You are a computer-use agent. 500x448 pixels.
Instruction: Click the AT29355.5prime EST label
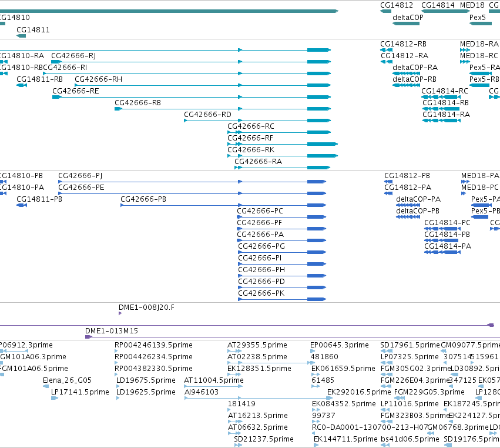[x=257, y=345]
